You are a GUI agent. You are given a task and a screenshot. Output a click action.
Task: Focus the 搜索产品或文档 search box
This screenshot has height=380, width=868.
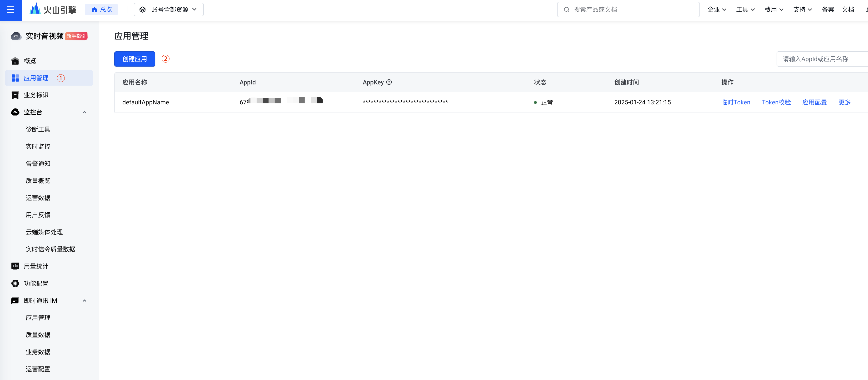[629, 10]
